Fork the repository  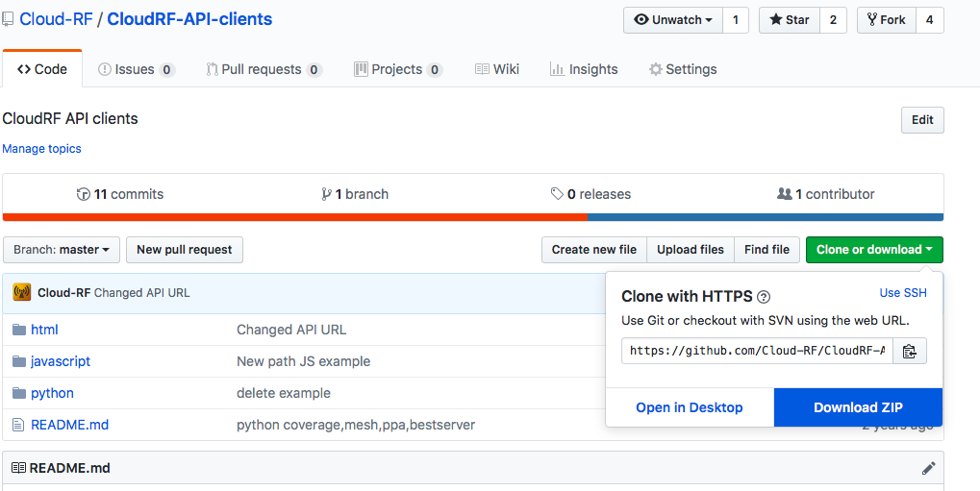[x=887, y=20]
